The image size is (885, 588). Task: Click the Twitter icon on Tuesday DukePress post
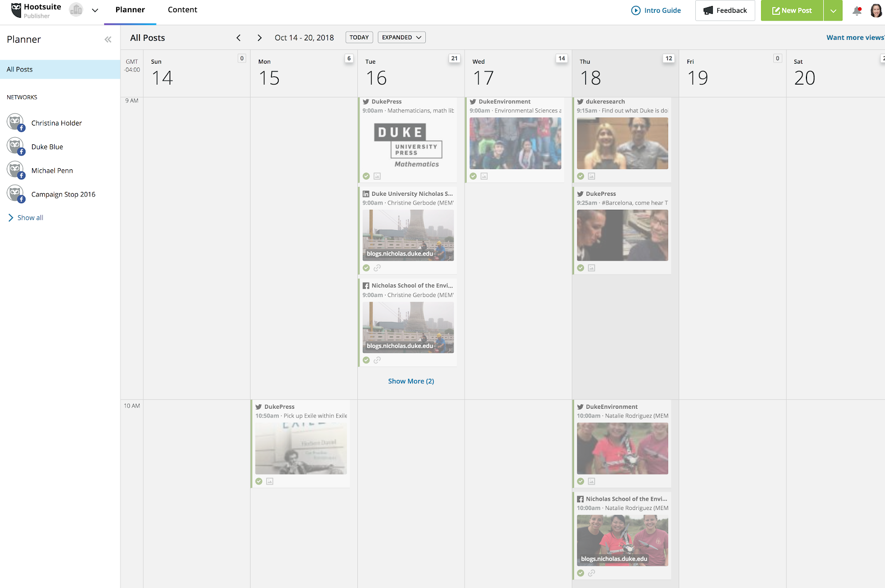366,102
